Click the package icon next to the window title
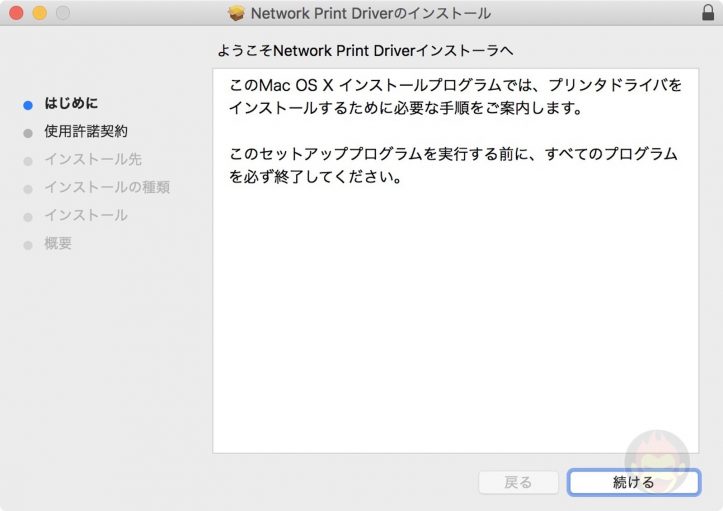Viewport: 723px width, 511px height. (x=236, y=13)
